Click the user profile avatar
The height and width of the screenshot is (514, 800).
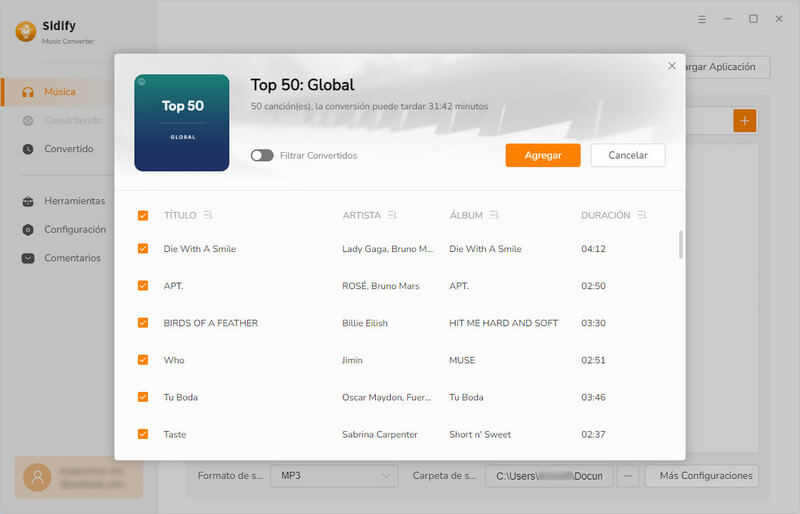point(37,477)
